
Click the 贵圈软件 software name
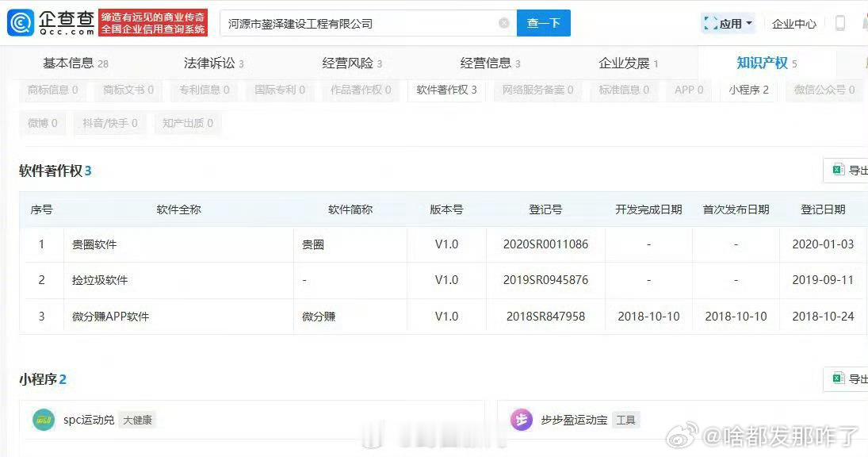click(x=94, y=244)
